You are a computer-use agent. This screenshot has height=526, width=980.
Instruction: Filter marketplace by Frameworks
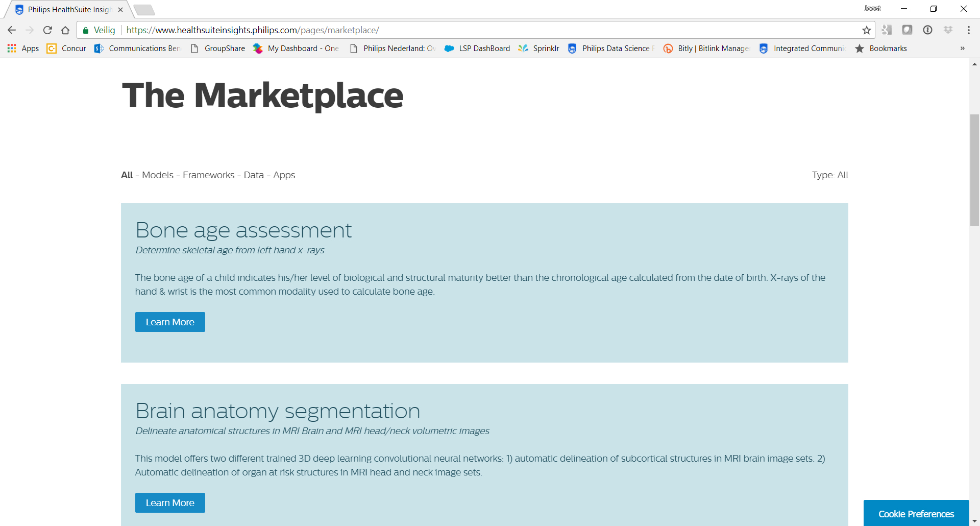pyautogui.click(x=208, y=175)
